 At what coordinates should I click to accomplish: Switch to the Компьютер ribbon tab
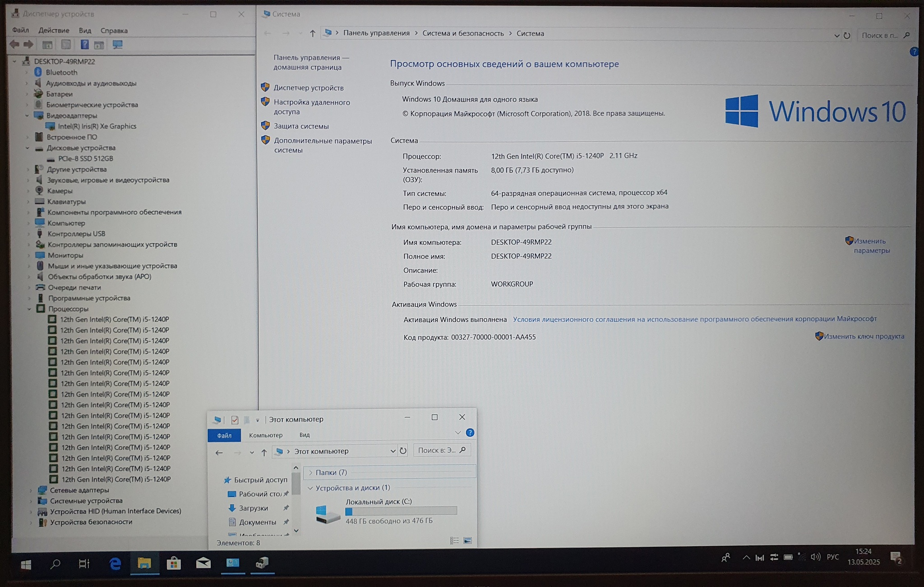click(x=266, y=435)
